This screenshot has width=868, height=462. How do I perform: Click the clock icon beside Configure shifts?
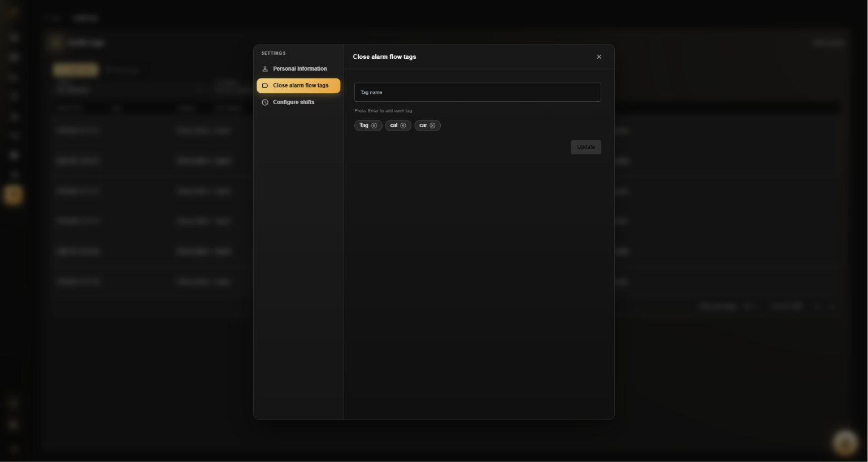coord(265,102)
